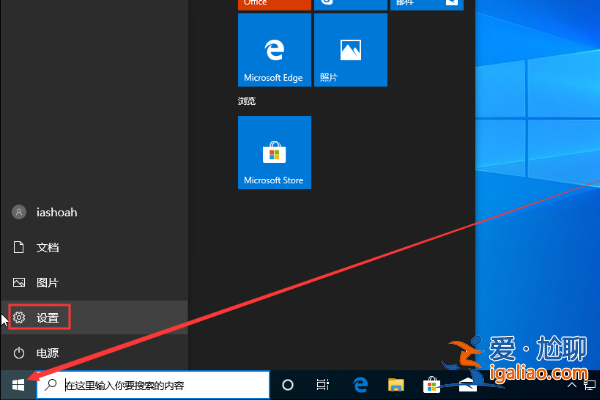Open the Microsoft Edge tile
This screenshot has width=600, height=400.
[x=274, y=50]
